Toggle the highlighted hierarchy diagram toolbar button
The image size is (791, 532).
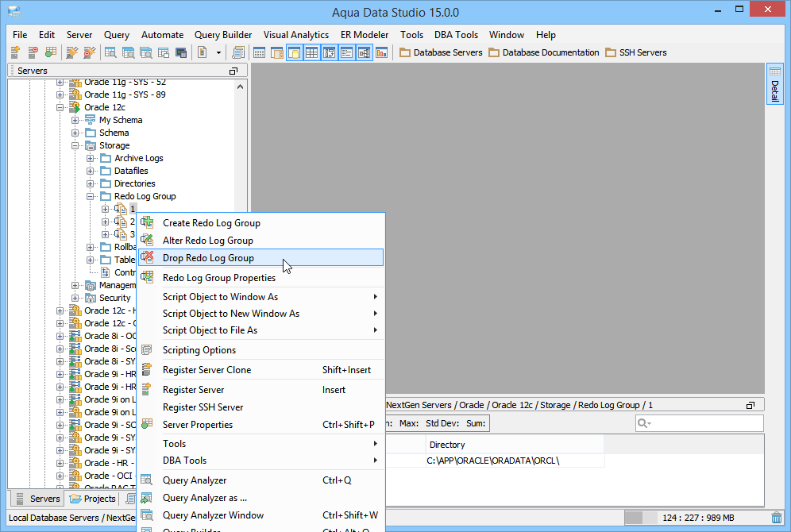pyautogui.click(x=365, y=52)
